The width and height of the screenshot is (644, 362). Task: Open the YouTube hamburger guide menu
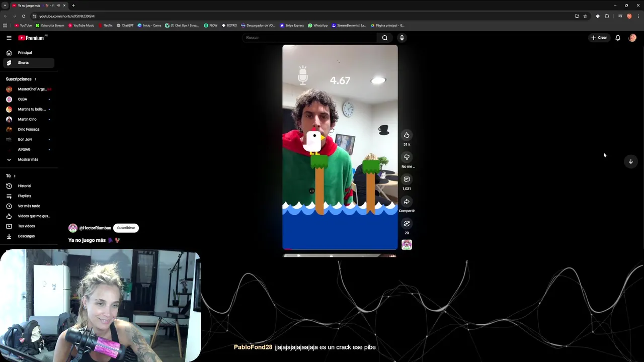click(9, 38)
